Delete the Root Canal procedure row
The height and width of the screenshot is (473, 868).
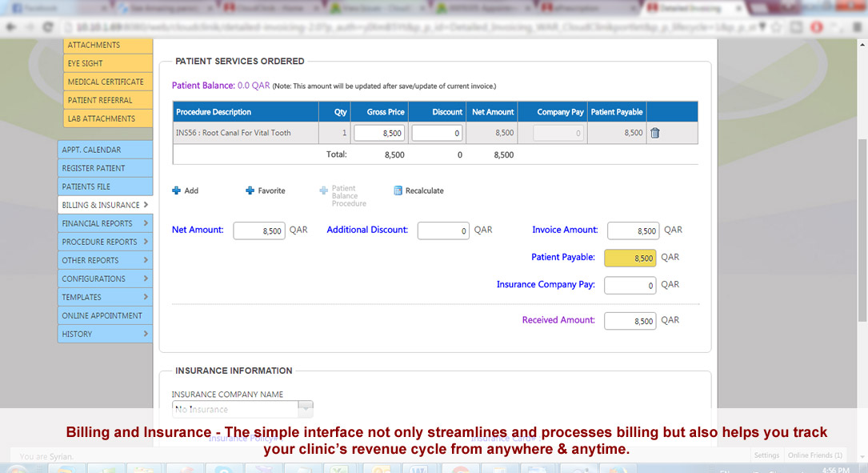(x=654, y=133)
